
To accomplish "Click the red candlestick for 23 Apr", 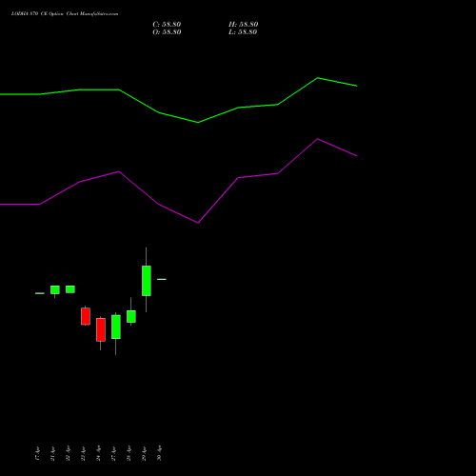I will (86, 316).
